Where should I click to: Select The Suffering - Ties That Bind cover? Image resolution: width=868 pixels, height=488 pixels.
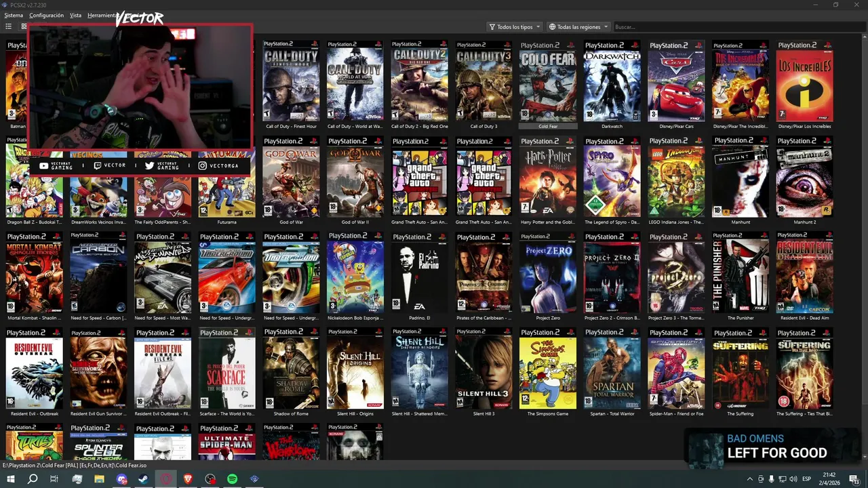(804, 368)
